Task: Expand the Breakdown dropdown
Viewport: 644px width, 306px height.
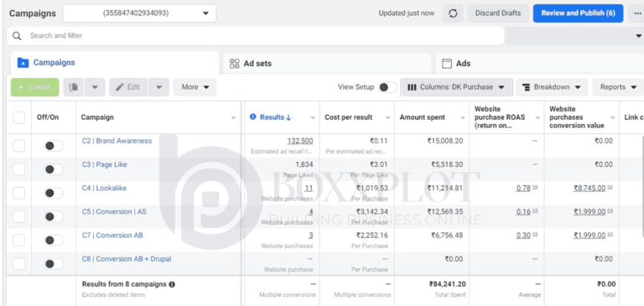Action: [x=552, y=87]
